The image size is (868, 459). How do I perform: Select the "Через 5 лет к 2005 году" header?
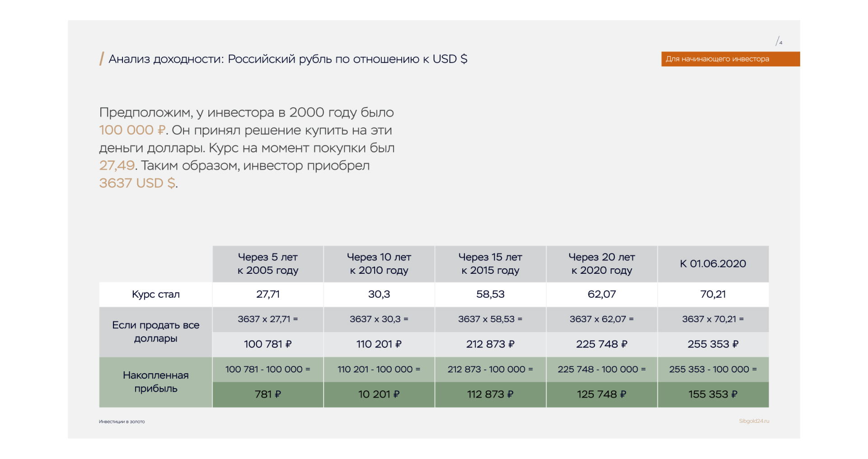pyautogui.click(x=268, y=264)
